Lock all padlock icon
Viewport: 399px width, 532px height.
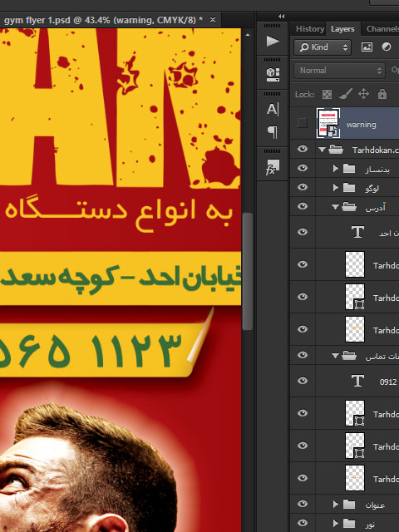382,94
